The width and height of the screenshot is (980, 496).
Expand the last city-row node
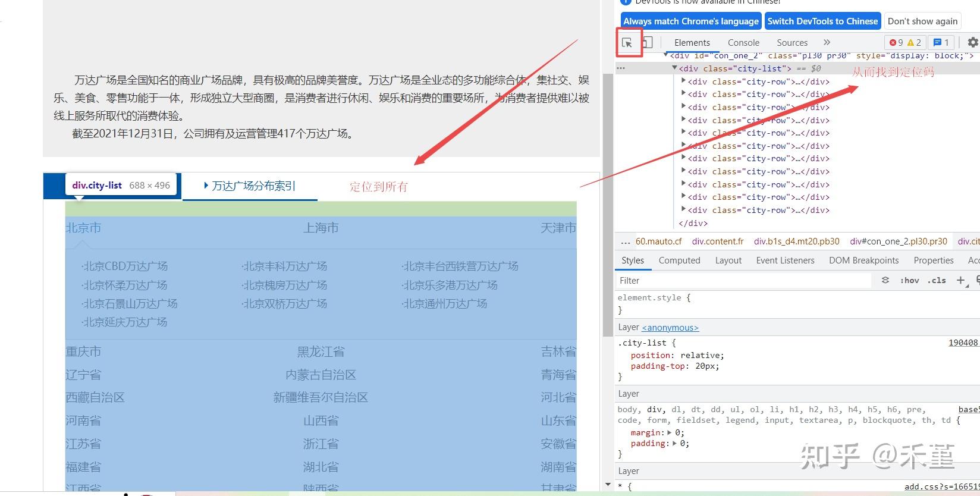tap(683, 210)
